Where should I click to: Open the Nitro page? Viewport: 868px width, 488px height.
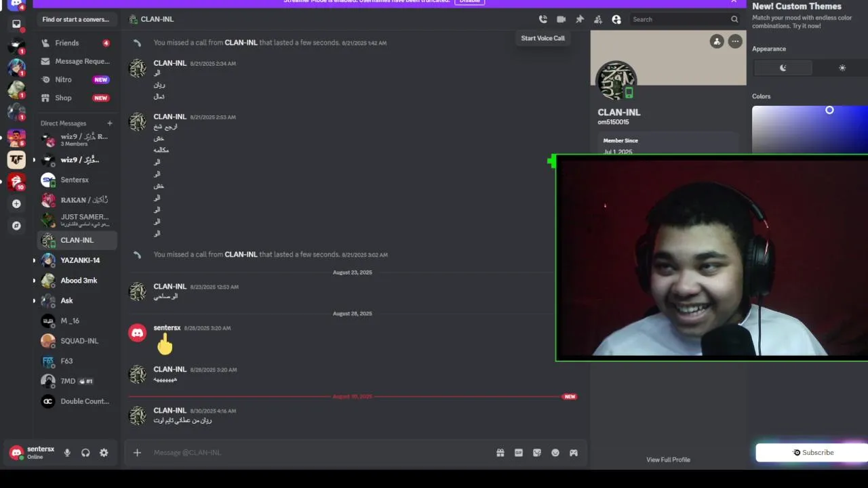77,79
